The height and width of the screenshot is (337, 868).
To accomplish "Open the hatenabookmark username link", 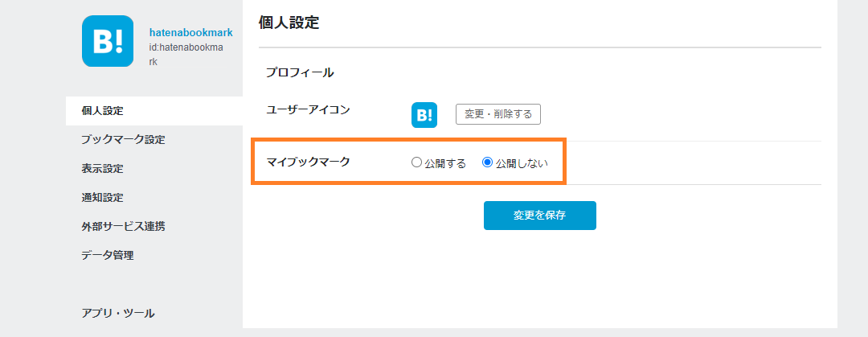I will [190, 33].
